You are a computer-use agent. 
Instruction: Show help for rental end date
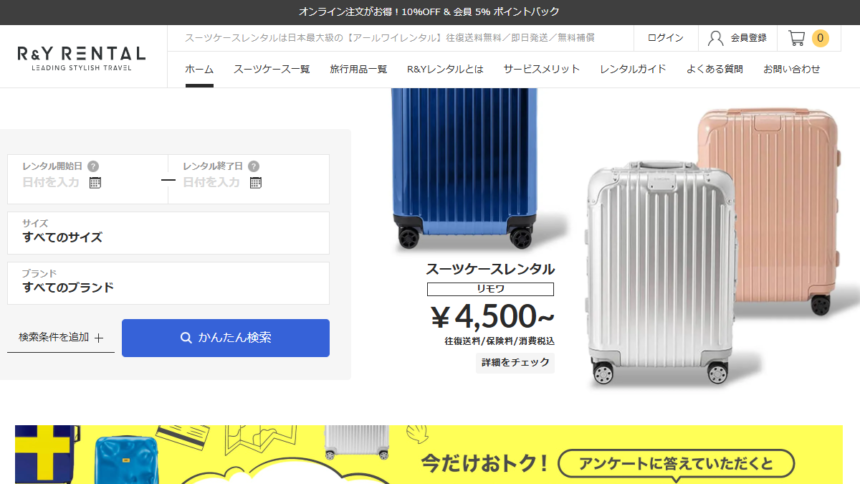[253, 166]
